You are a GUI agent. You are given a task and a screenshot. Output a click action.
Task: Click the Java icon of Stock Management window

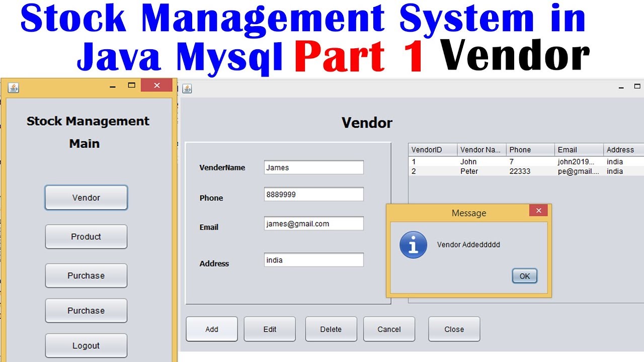[x=14, y=88]
